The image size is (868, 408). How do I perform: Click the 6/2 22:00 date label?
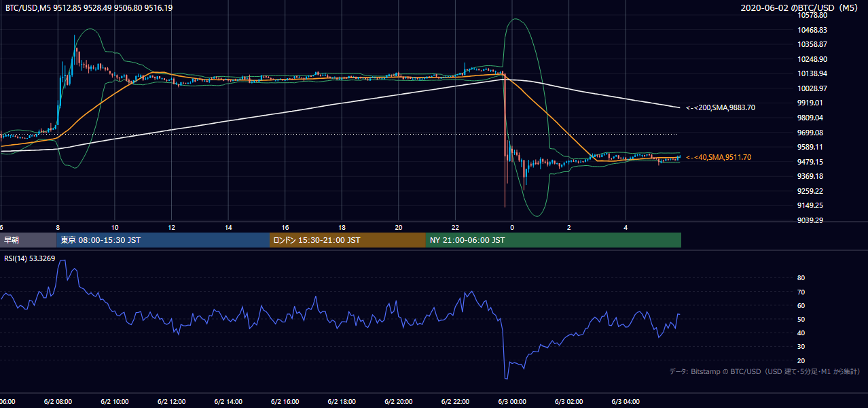[x=456, y=401]
